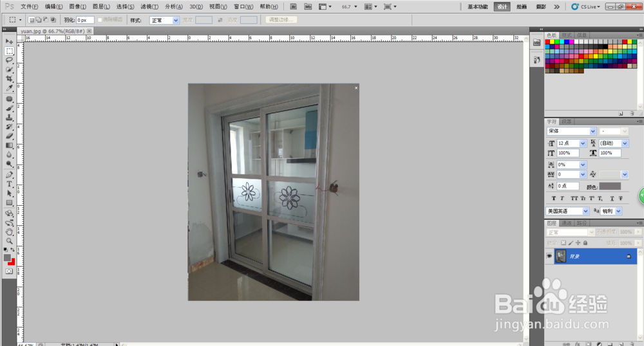Select the Clone Stamp tool
The image size is (644, 346).
point(9,118)
